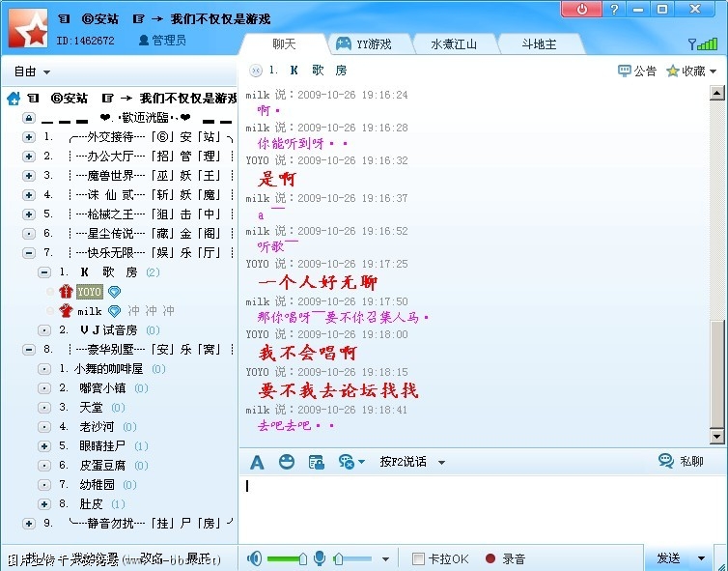Click the green speaker volume slider
This screenshot has height=571, width=728.
tap(286, 558)
